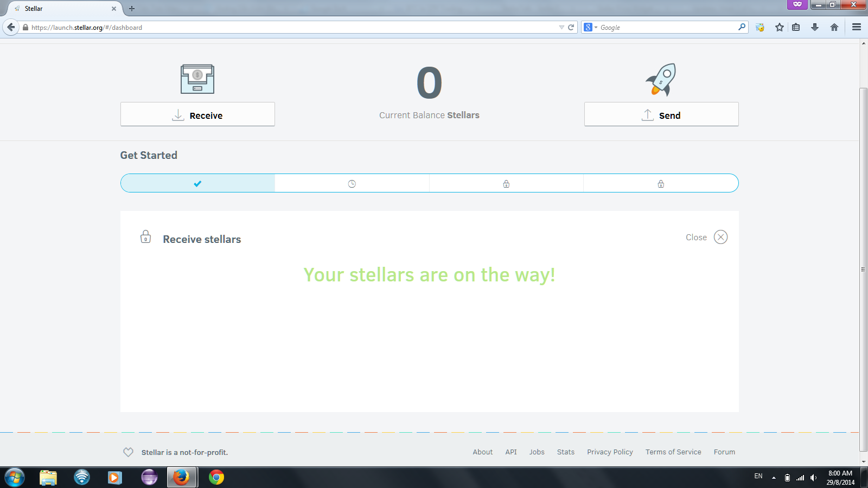Viewport: 868px width, 488px height.
Task: Click the browser Back arrow button
Action: point(11,27)
